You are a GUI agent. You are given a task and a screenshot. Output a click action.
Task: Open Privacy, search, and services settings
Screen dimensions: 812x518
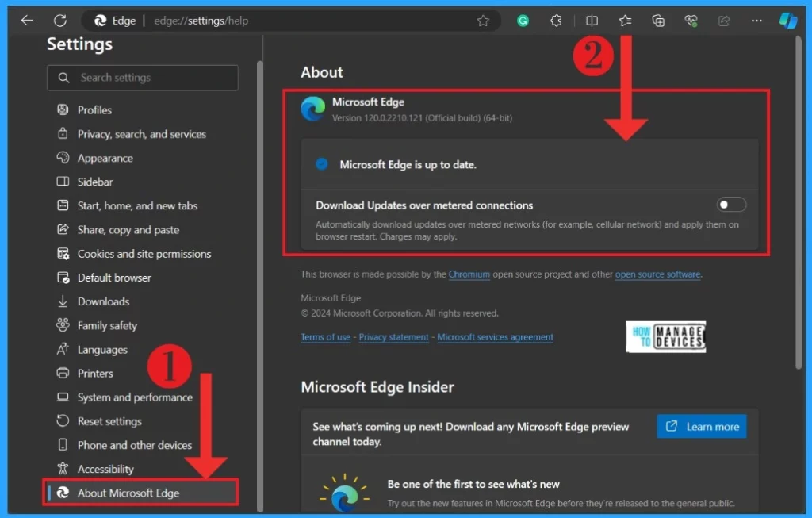pyautogui.click(x=141, y=134)
